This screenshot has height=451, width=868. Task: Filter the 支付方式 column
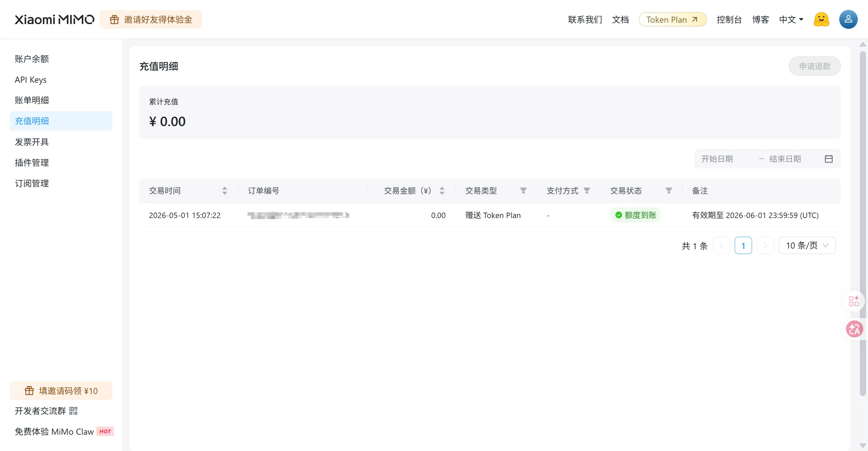point(587,191)
